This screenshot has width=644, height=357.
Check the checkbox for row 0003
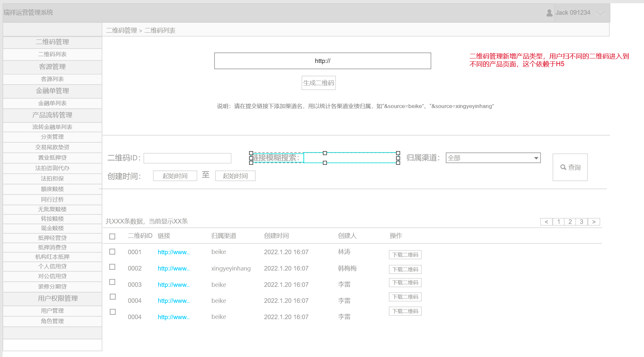point(112,282)
